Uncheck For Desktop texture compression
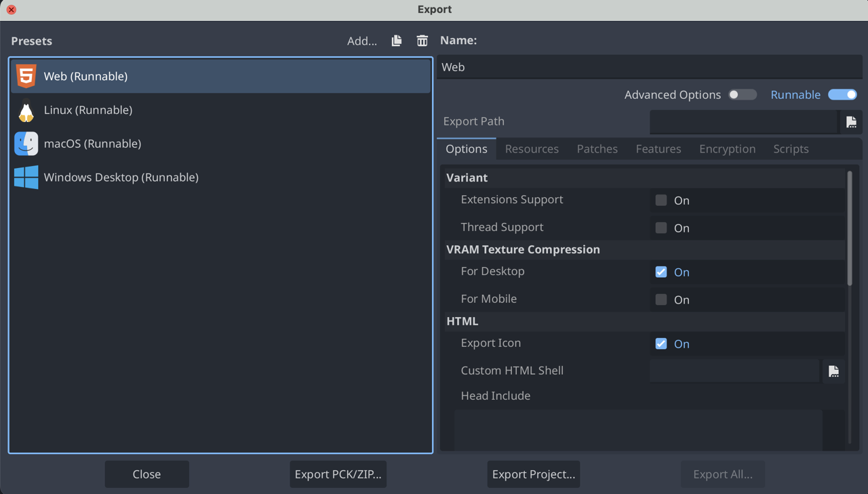Screen dimensions: 868x494 coord(660,272)
